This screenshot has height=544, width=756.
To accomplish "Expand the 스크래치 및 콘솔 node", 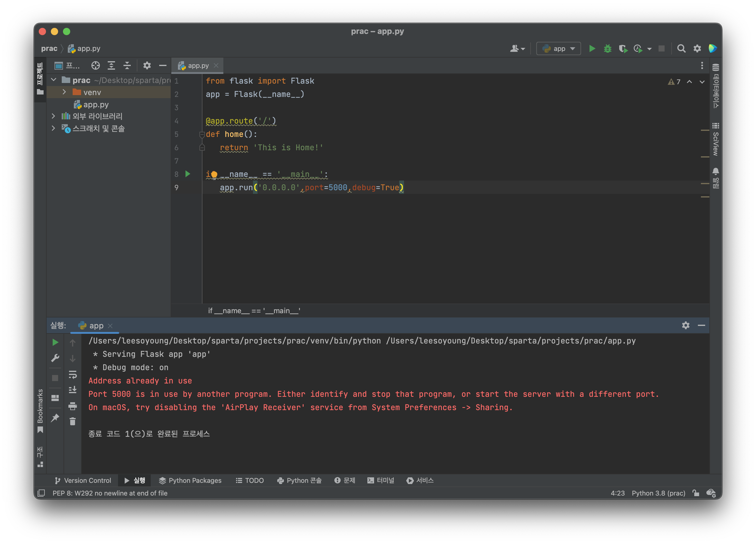I will point(53,128).
